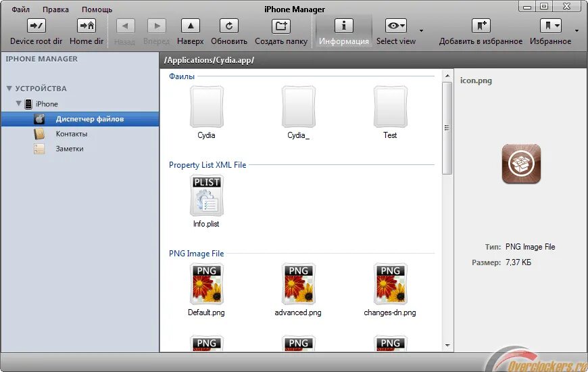The image size is (588, 372).
Task: Add current path via Добавить в избранное
Action: [x=481, y=32]
